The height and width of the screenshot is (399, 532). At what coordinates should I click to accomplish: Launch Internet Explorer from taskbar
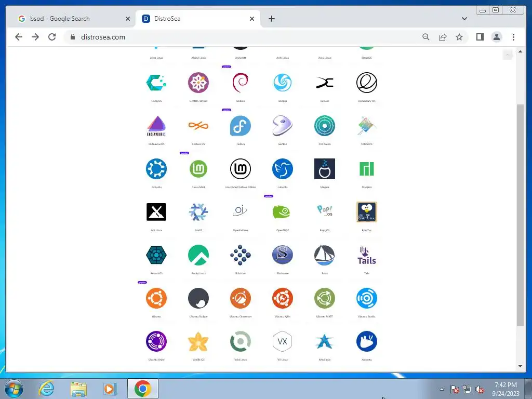point(46,389)
